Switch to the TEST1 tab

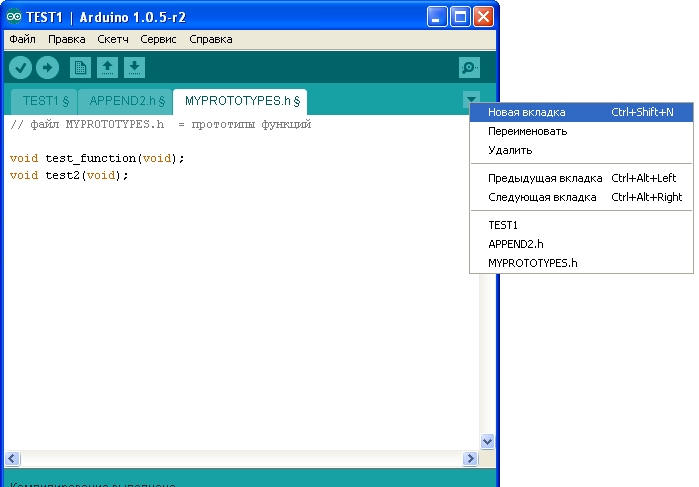pyautogui.click(x=45, y=101)
